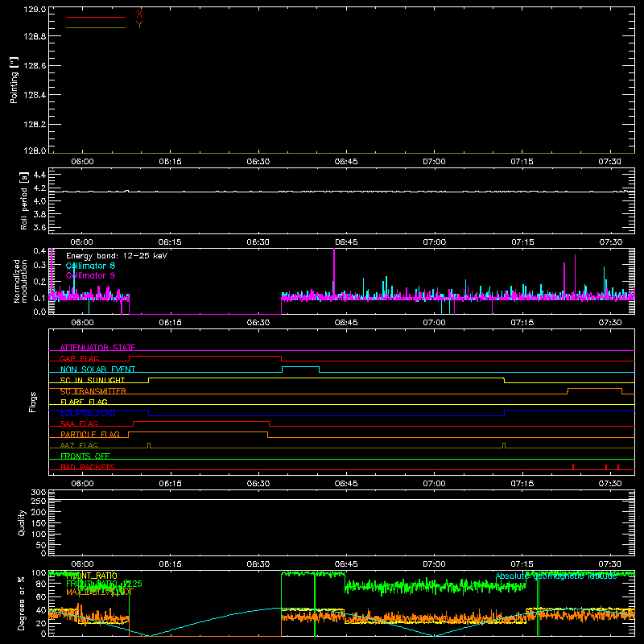
Task: Click the GAP_FLAG label
Action: tap(79, 358)
